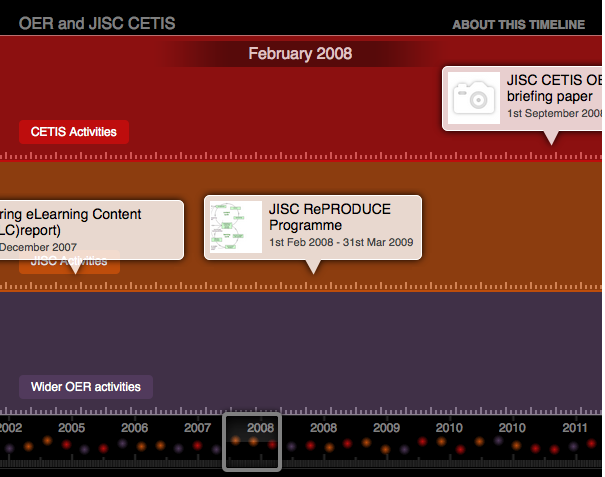
Task: Jump to 2005 on the year scale
Action: [71, 428]
